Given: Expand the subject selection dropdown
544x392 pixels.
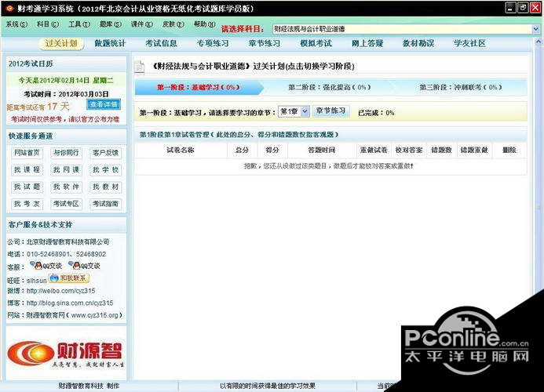Looking at the screenshot, I should (x=535, y=29).
